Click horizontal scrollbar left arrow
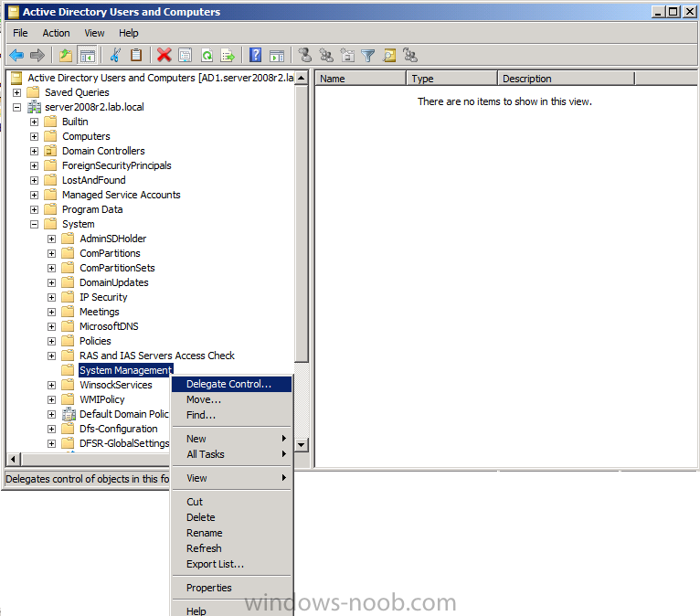The height and width of the screenshot is (616, 700). [x=14, y=459]
